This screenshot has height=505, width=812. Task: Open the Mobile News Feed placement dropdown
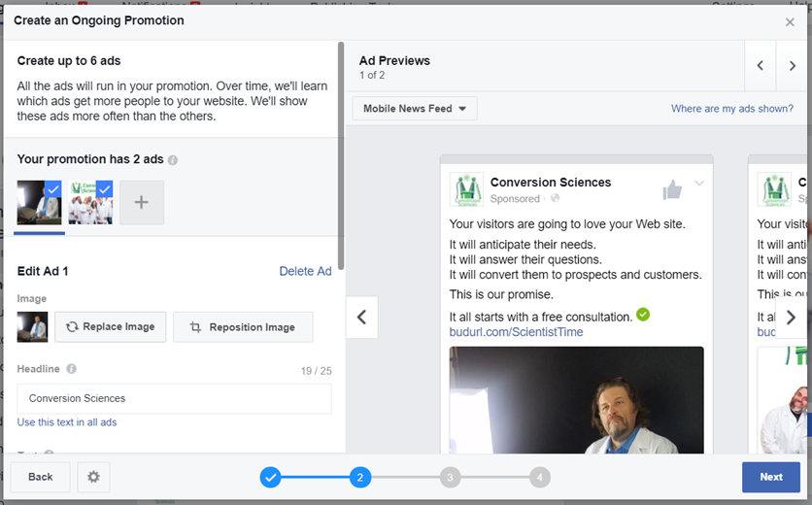click(415, 108)
